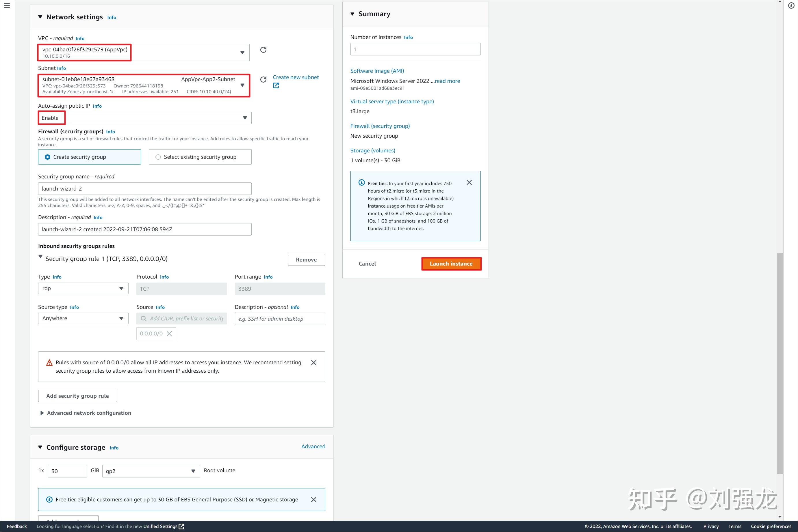798x532 pixels.
Task: Open the navigation hamburger menu
Action: (x=7, y=5)
